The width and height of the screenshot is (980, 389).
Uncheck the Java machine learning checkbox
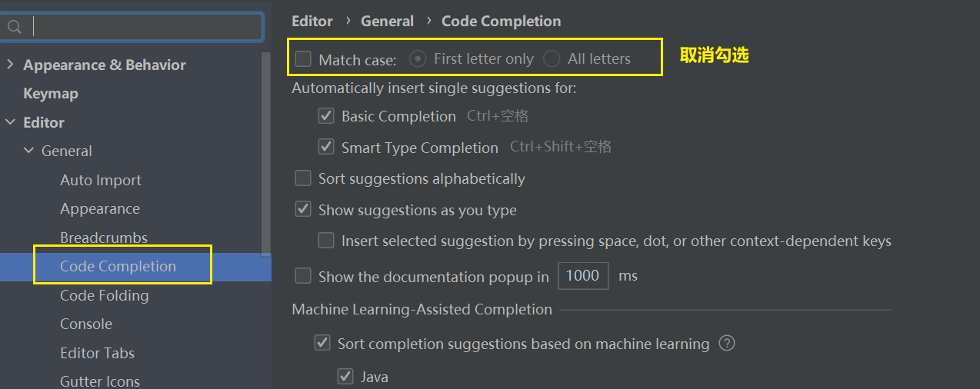345,377
